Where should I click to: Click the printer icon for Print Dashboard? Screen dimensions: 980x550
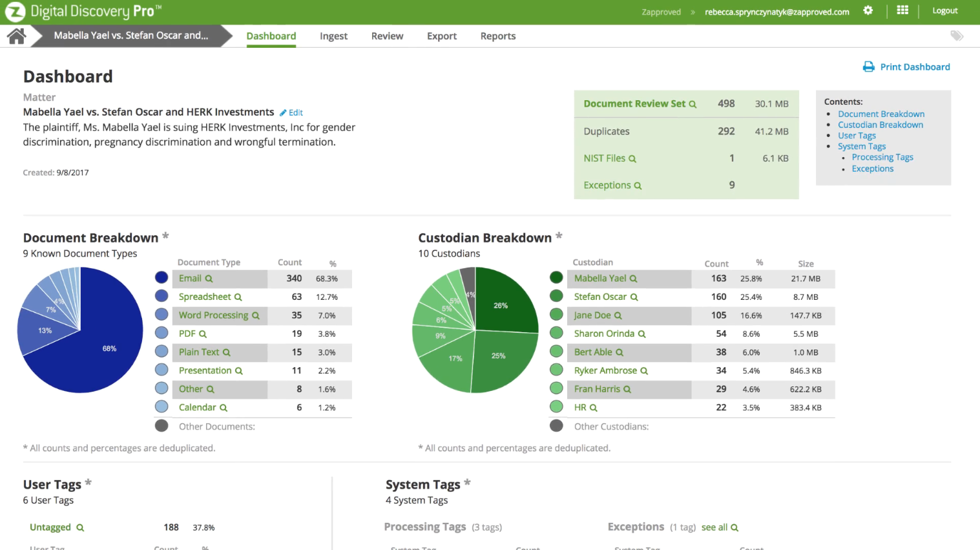pyautogui.click(x=869, y=67)
